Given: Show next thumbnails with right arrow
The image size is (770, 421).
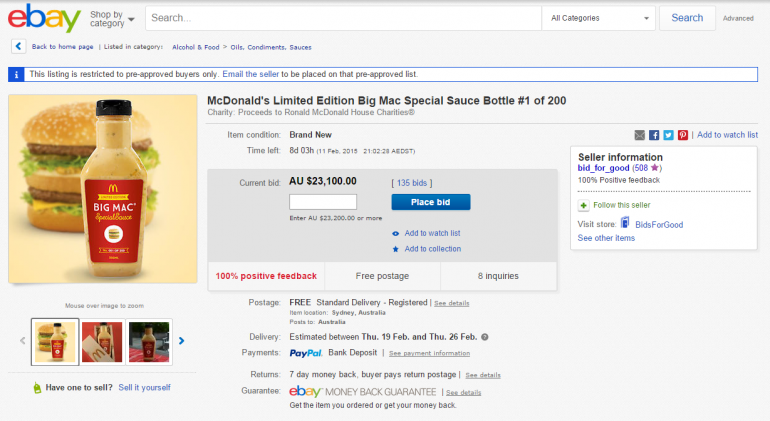Looking at the screenshot, I should (181, 341).
